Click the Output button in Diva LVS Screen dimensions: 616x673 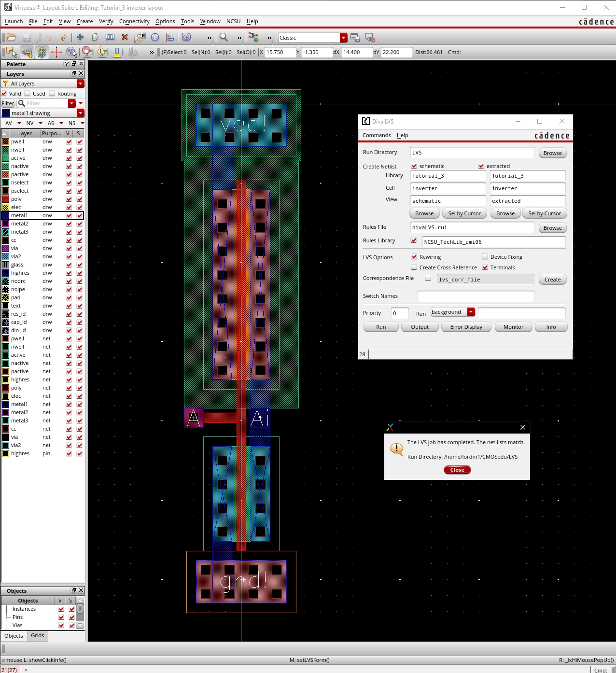coord(420,327)
